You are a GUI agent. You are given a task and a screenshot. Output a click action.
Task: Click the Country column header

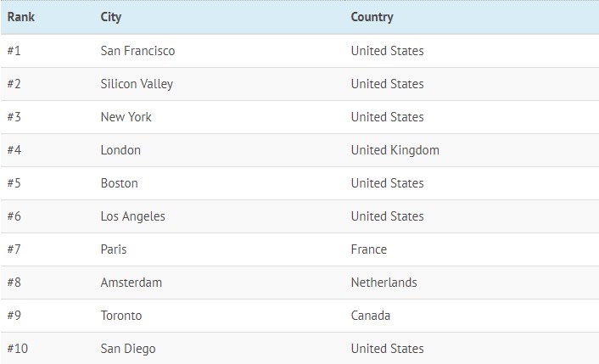point(372,17)
